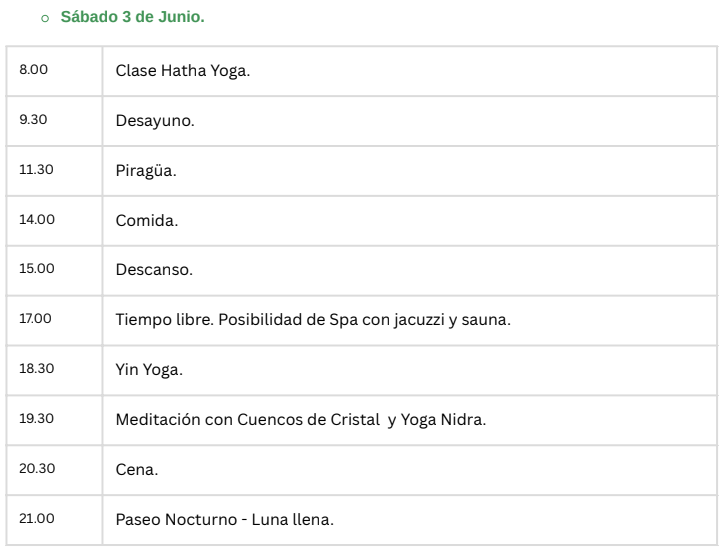The width and height of the screenshot is (723, 550).
Task: Click the bullet circle before Sábado heading
Action: 45,18
